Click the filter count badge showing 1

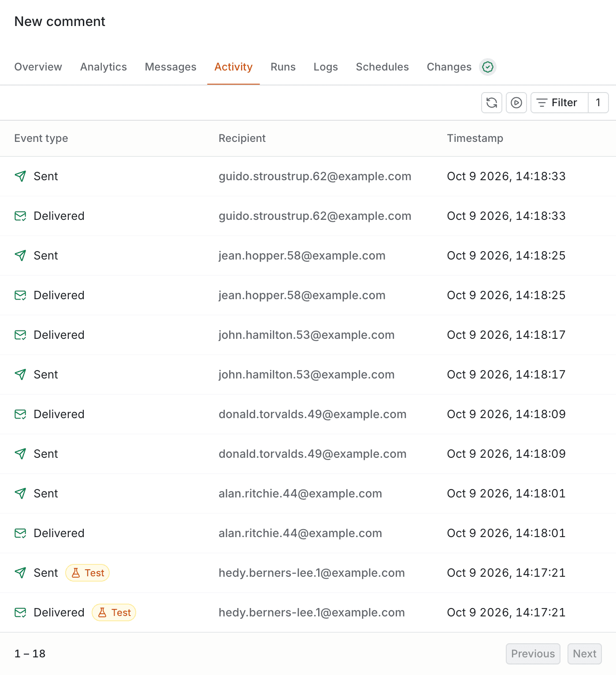pyautogui.click(x=598, y=103)
